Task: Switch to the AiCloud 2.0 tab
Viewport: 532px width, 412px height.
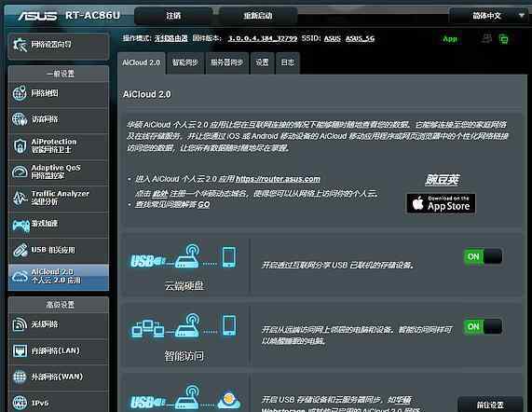Action: [x=141, y=62]
